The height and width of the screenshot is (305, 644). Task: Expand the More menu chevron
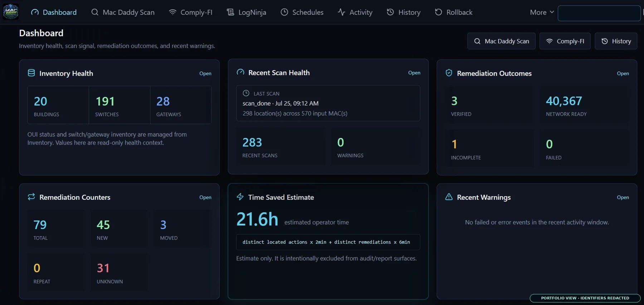click(x=552, y=12)
